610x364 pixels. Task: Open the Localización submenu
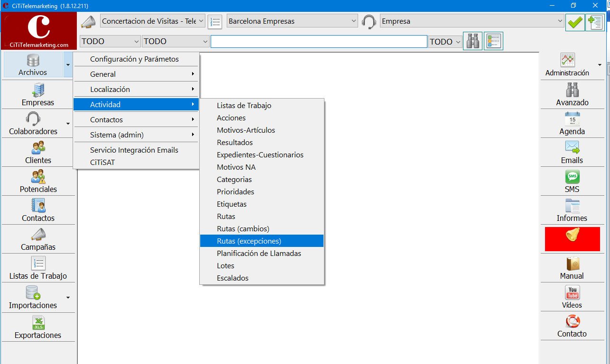point(136,90)
